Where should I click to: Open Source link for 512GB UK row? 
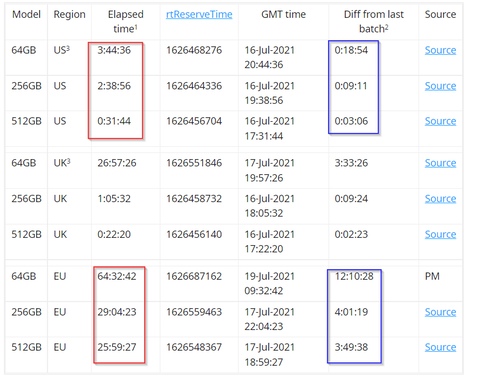(440, 234)
